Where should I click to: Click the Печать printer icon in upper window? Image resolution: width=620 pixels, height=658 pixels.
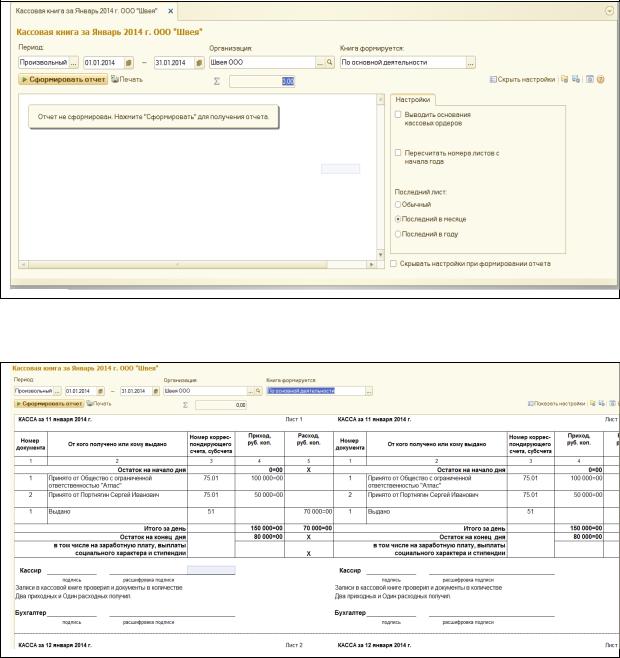click(x=115, y=79)
